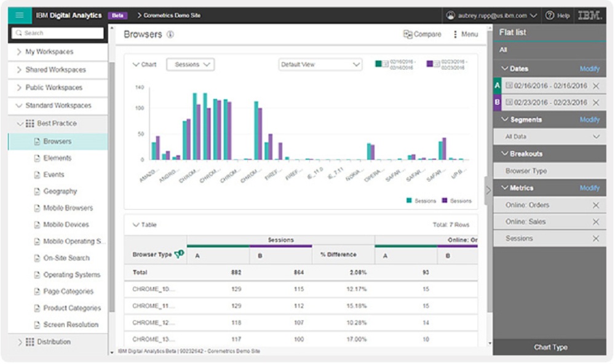Click the Distribution grid icon
This screenshot has height=364, width=615.
pyautogui.click(x=30, y=342)
